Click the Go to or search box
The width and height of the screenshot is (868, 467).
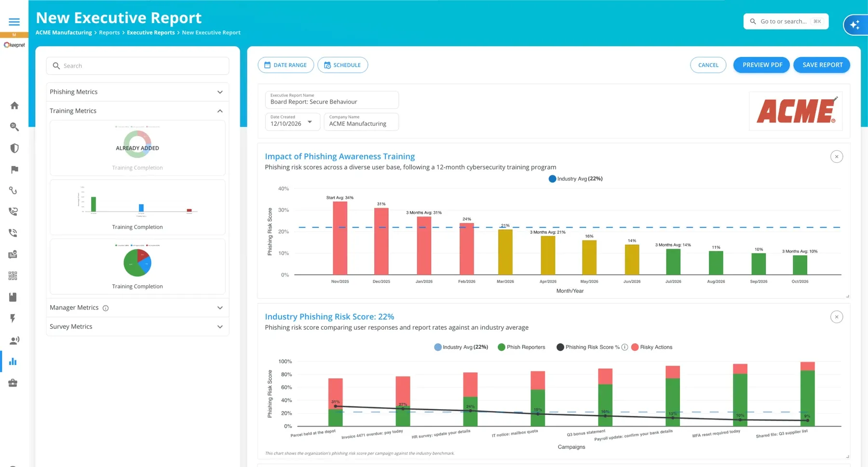tap(786, 21)
